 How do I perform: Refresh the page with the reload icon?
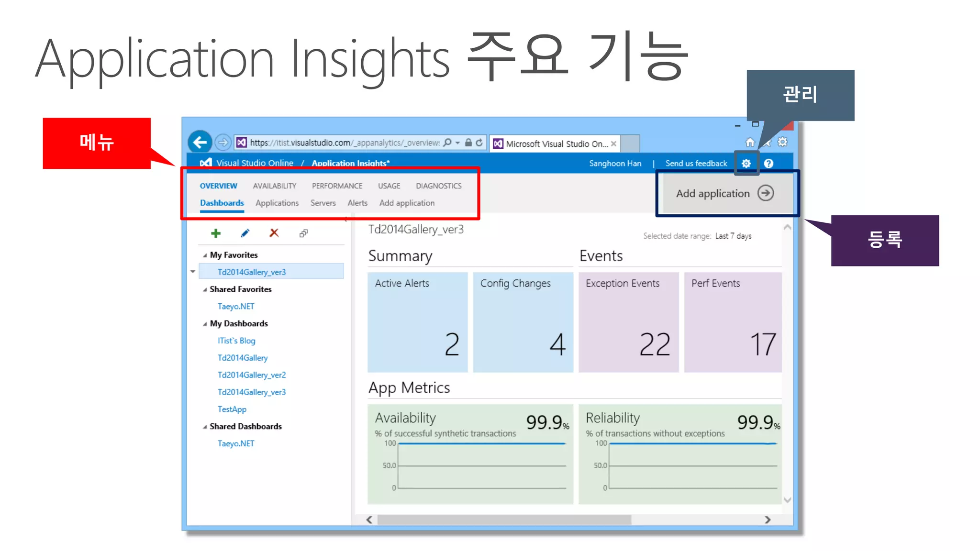click(x=479, y=143)
